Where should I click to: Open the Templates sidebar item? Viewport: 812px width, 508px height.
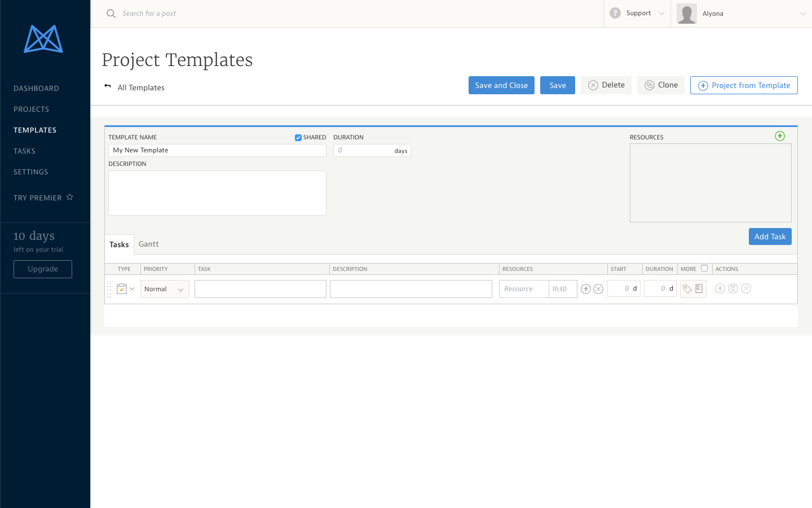point(35,130)
